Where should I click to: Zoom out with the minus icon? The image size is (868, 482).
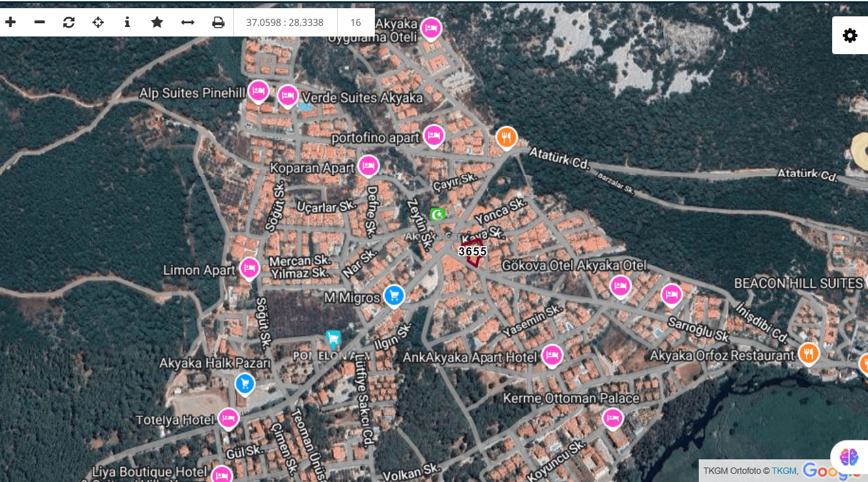[x=40, y=23]
